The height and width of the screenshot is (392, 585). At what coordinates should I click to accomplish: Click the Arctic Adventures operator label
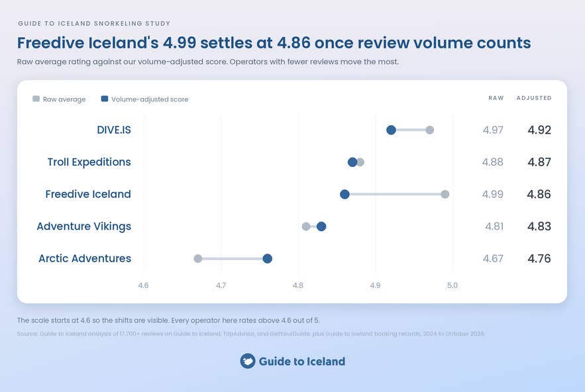pos(85,258)
